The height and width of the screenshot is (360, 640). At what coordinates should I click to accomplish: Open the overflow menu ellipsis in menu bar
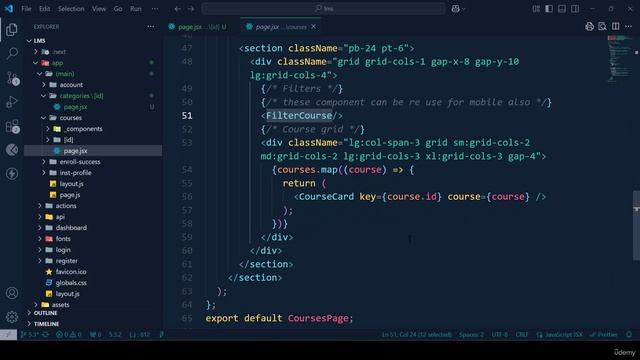pyautogui.click(x=155, y=9)
